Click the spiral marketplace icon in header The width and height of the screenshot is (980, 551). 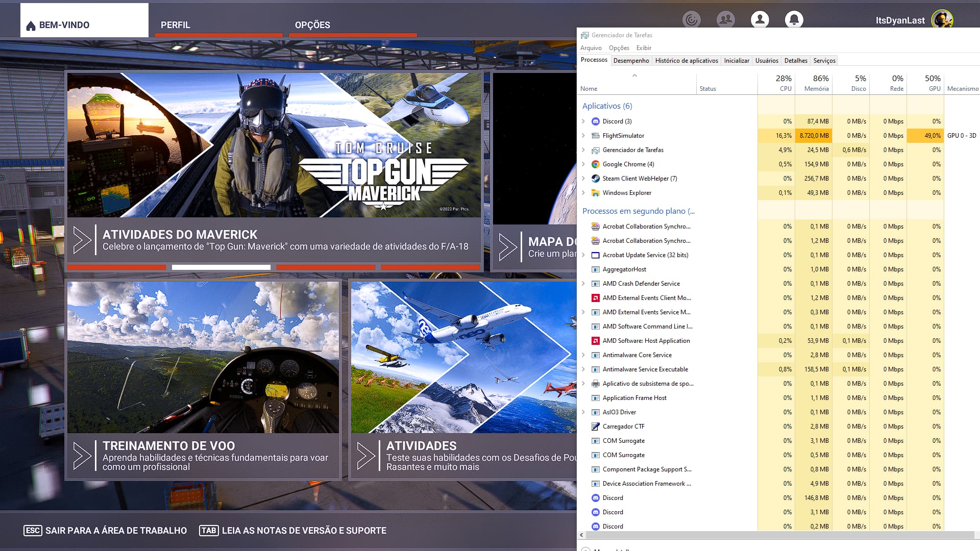[692, 20]
